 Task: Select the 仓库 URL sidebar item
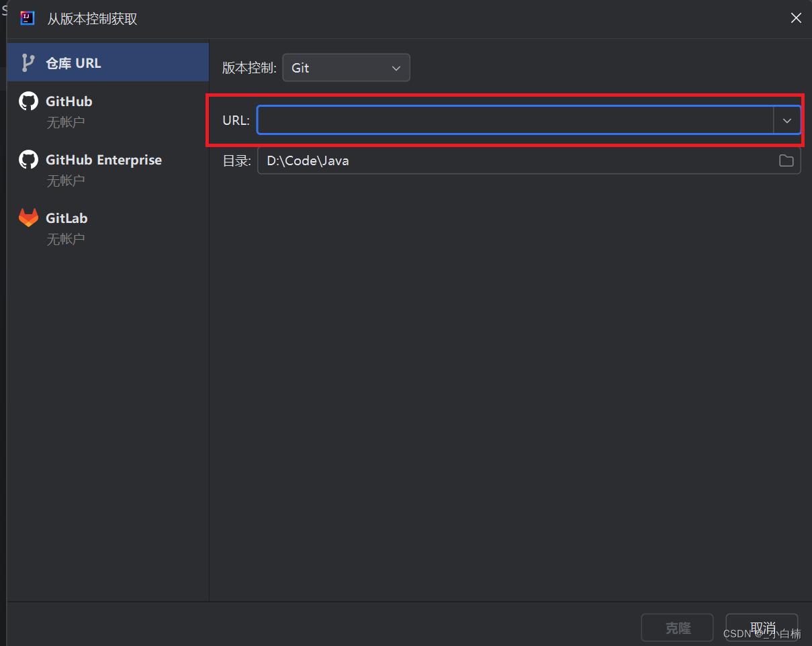(108, 62)
